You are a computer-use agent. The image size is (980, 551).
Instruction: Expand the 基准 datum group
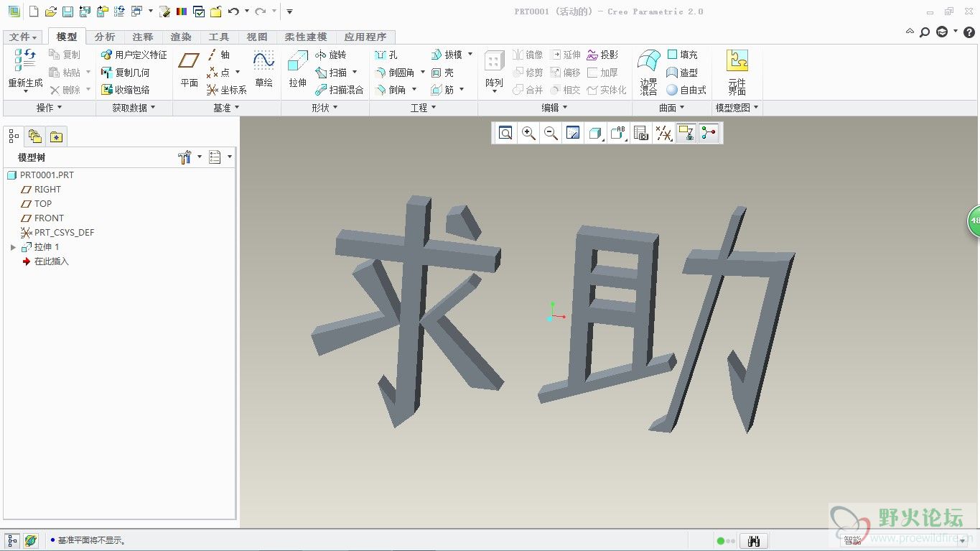[226, 108]
